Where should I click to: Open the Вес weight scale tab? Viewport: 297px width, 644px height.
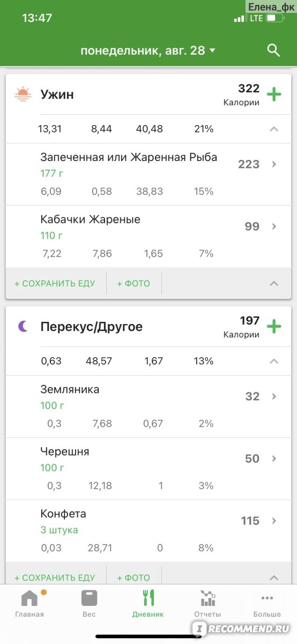[x=89, y=604]
